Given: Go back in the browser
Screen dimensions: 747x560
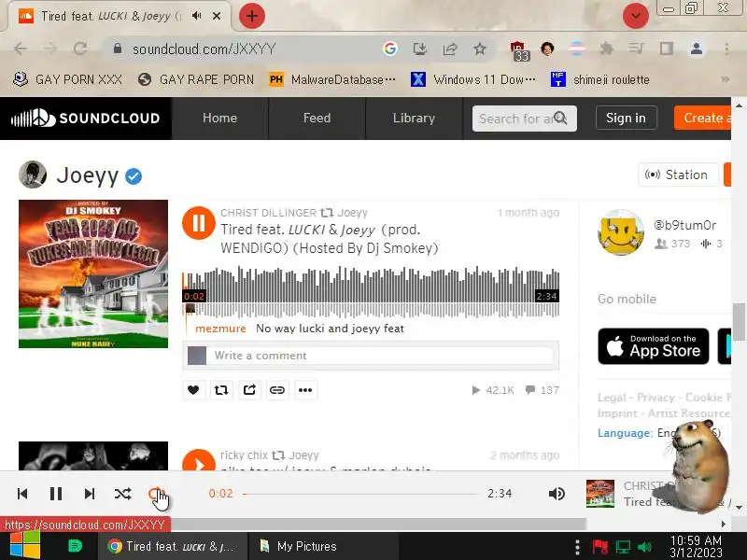Looking at the screenshot, I should point(21,49).
